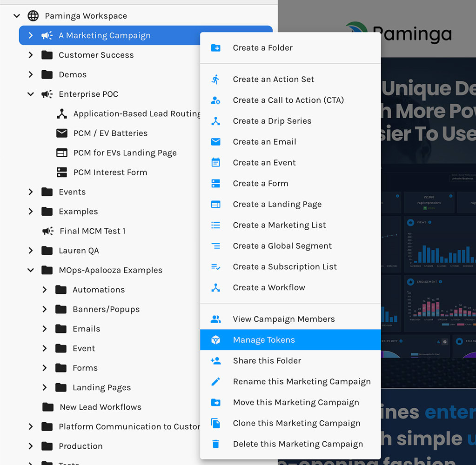Viewport: 476px width, 465px height.
Task: Click the envelope icon for PCM / EV Batteries
Action: (x=62, y=133)
